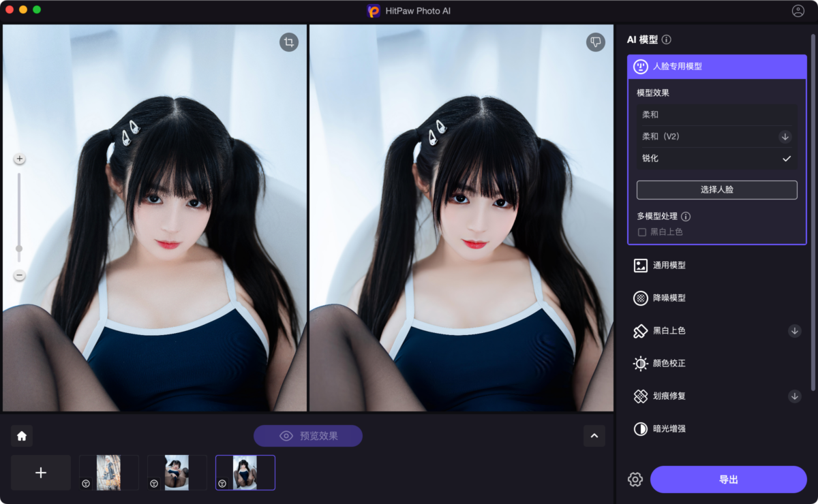Download the 柔和（V2）model via arrow

point(785,137)
